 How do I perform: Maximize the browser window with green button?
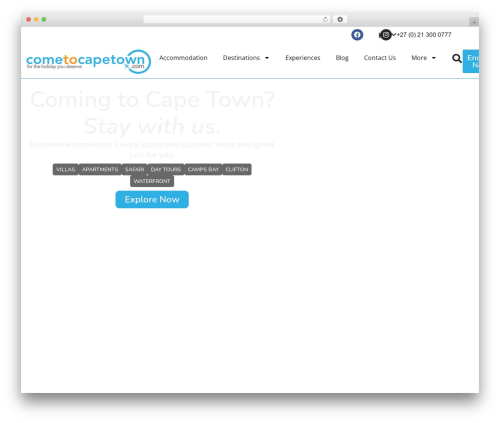click(44, 19)
